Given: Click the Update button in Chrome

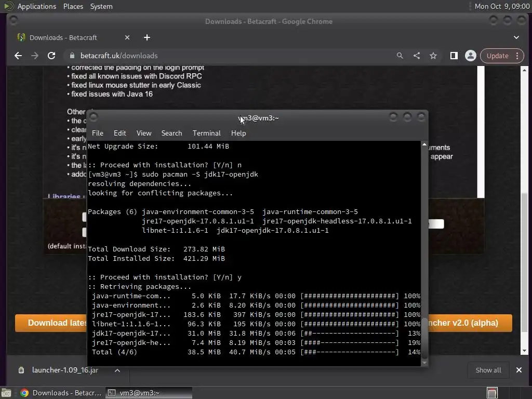Looking at the screenshot, I should 497,56.
